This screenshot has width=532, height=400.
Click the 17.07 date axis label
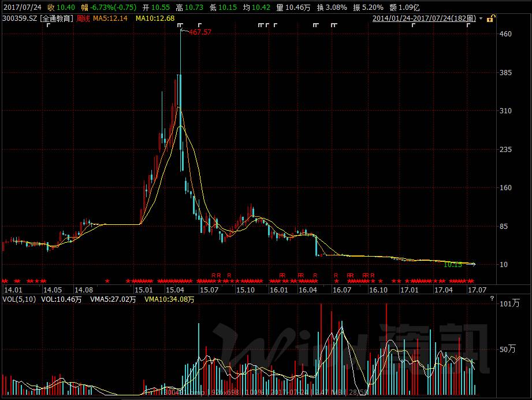pyautogui.click(x=477, y=290)
